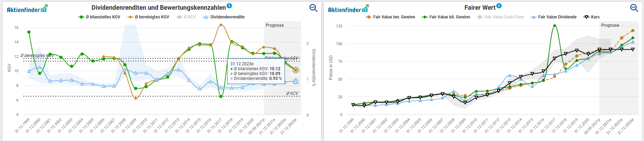This screenshot has width=644, height=141.
Task: Toggle Fair Value bil. Gewinn series
Action: click(446, 17)
